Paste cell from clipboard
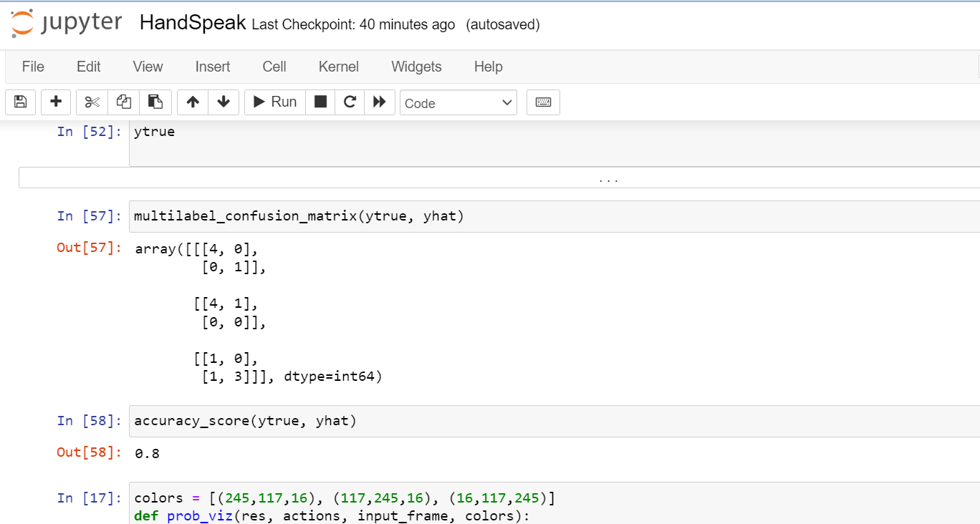 tap(155, 102)
